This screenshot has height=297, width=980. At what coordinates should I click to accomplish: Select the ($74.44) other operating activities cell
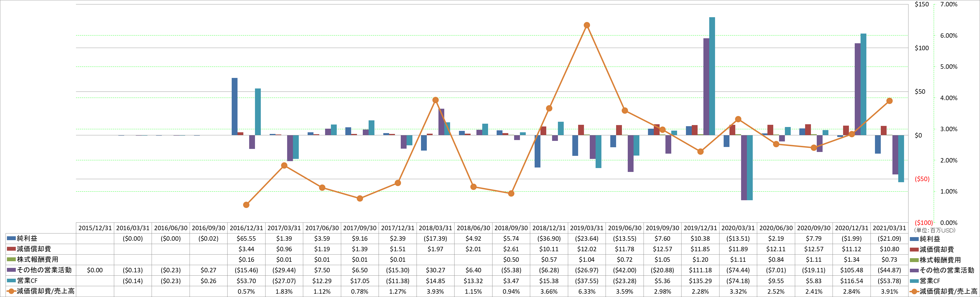tap(738, 270)
